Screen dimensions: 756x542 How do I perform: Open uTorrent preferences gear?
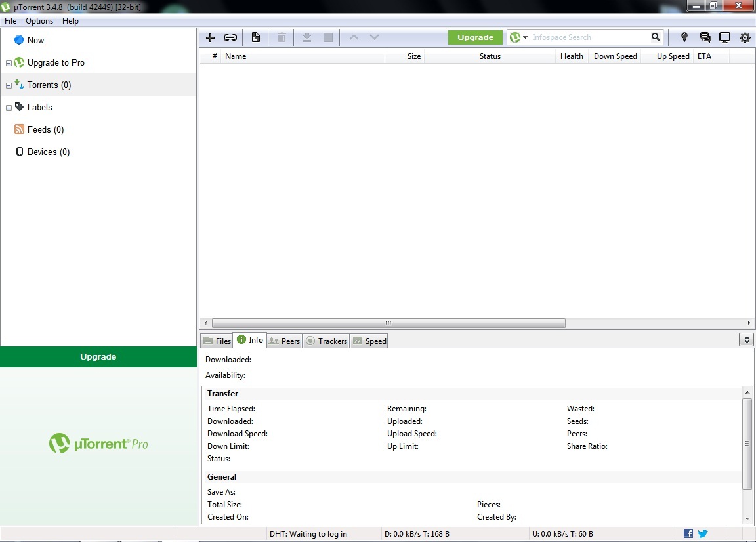click(x=745, y=37)
